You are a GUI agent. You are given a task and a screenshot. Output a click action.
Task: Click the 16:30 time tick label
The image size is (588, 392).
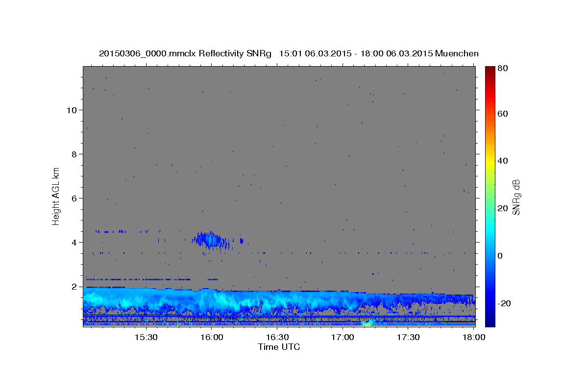tap(277, 337)
